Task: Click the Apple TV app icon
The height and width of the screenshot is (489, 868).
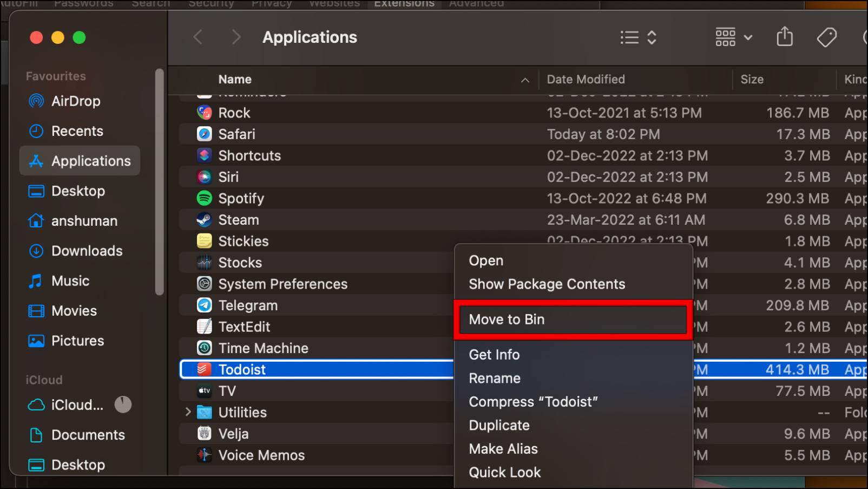Action: 204,391
